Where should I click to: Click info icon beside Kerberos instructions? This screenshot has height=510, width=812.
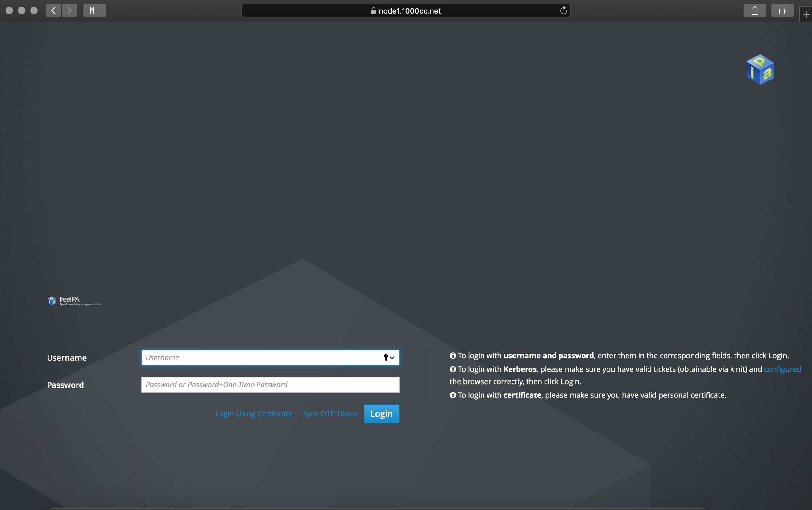[x=453, y=369]
